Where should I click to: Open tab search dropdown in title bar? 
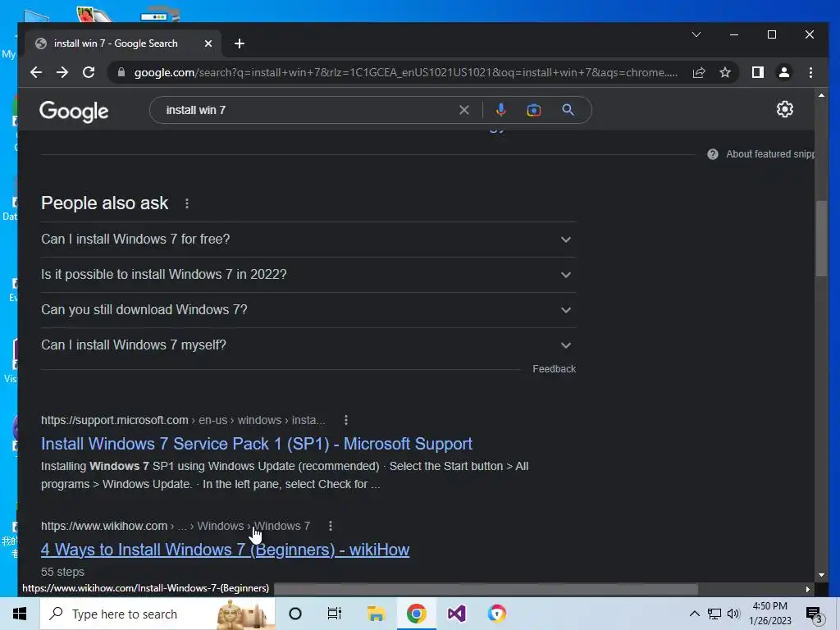click(696, 34)
